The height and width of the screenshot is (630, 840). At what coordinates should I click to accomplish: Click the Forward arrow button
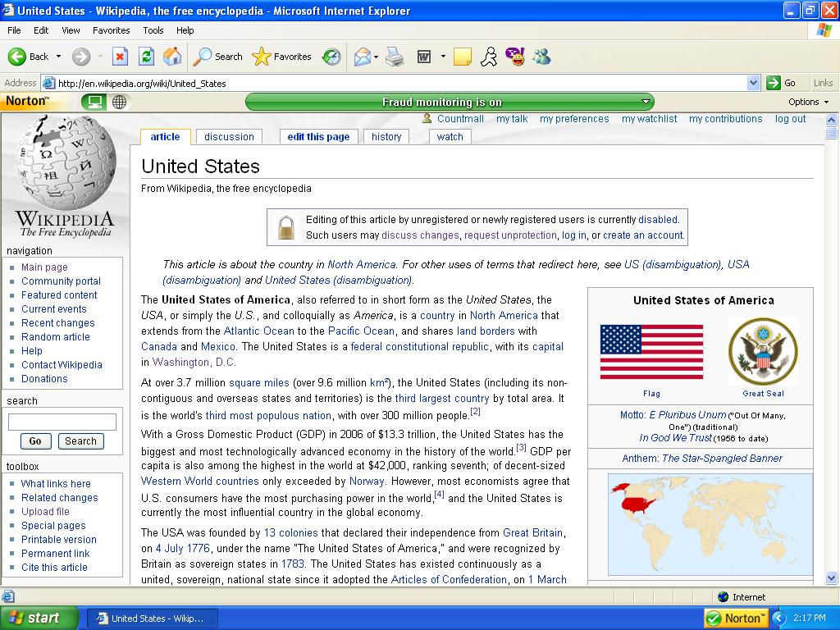(x=81, y=57)
